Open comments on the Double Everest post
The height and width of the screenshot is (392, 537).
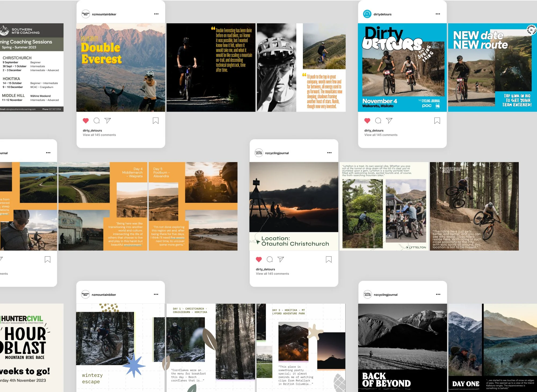(97, 120)
